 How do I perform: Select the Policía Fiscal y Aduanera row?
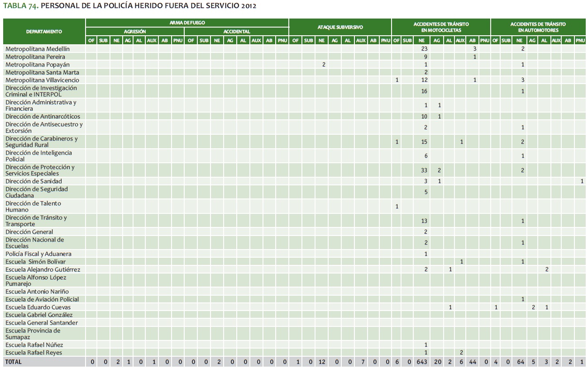(38, 254)
